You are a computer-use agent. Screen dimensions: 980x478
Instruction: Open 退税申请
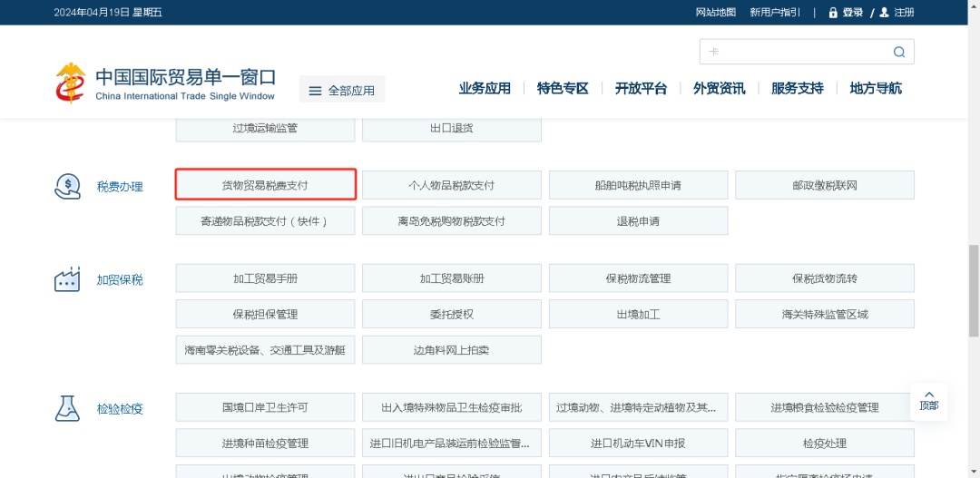(x=638, y=220)
